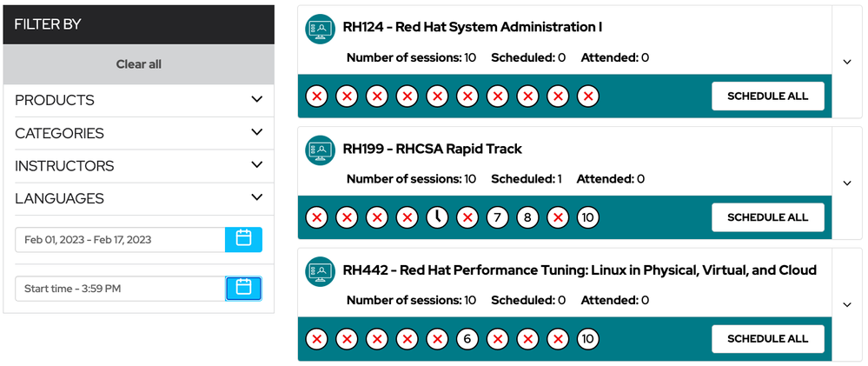Click the RH199 course icon
The height and width of the screenshot is (366, 868).
click(320, 150)
